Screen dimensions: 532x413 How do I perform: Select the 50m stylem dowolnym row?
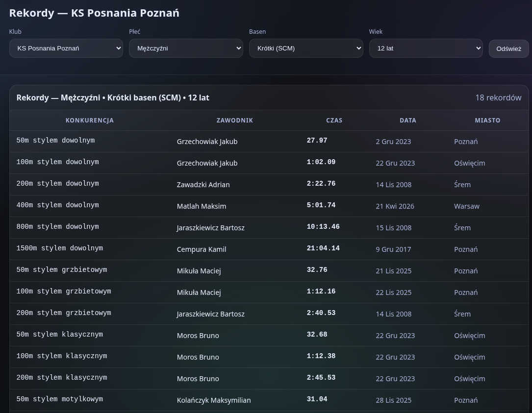click(x=269, y=142)
